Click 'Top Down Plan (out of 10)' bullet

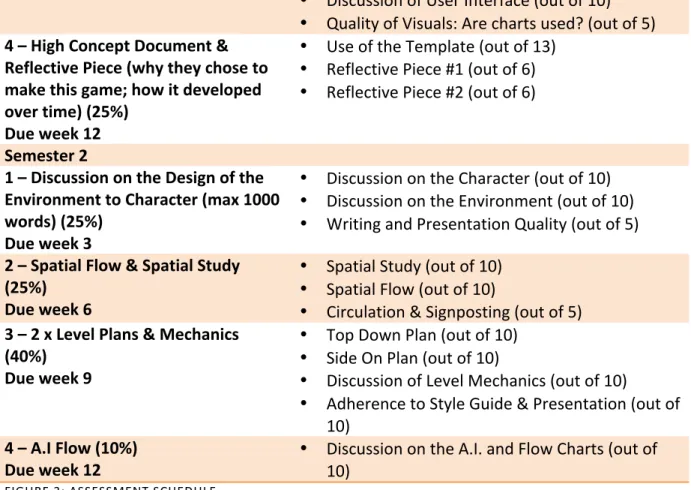(422, 335)
